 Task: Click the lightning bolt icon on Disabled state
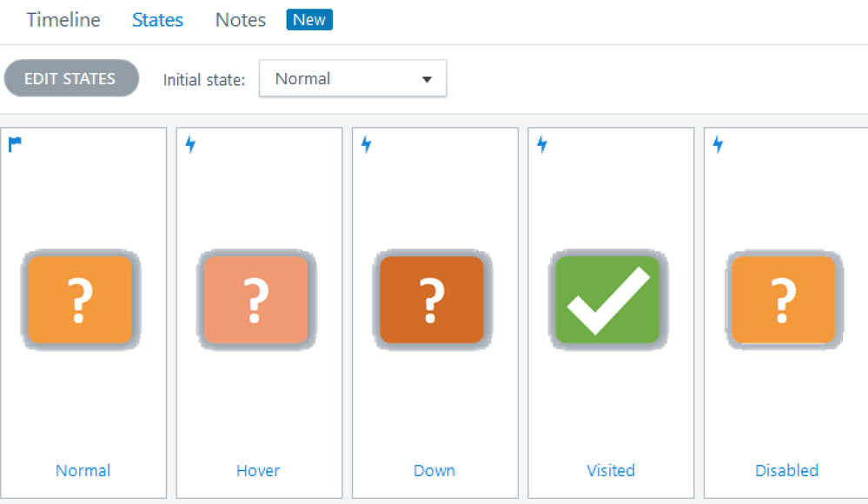[x=718, y=144]
